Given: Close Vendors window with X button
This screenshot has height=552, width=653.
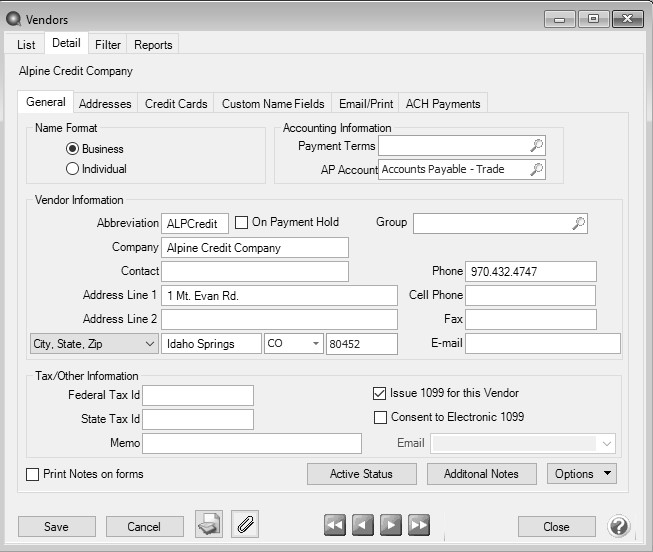Looking at the screenshot, I should pyautogui.click(x=628, y=19).
